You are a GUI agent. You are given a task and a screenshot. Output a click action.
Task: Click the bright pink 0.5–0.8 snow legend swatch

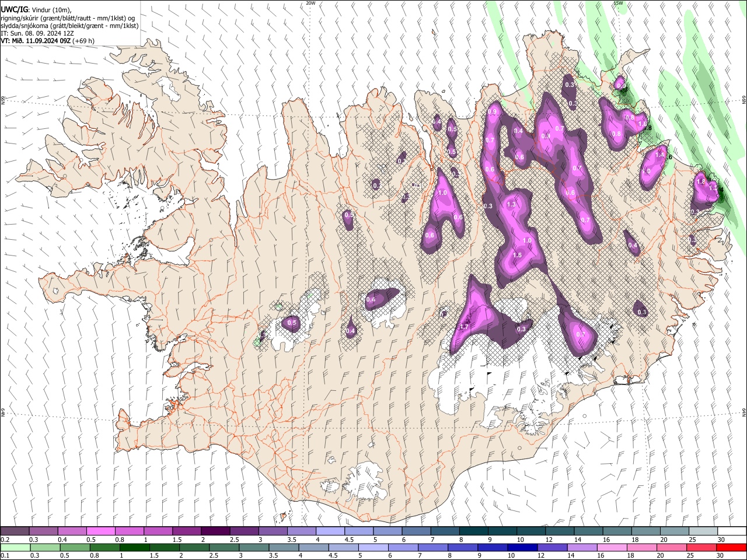point(100,531)
